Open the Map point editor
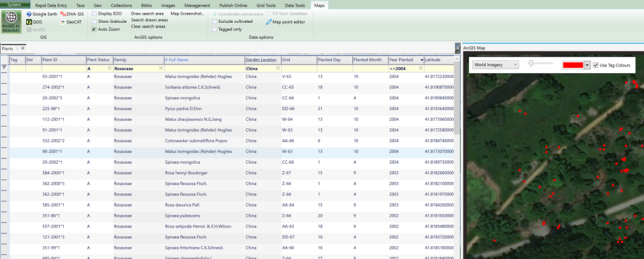The height and width of the screenshot is (259, 644). (286, 21)
